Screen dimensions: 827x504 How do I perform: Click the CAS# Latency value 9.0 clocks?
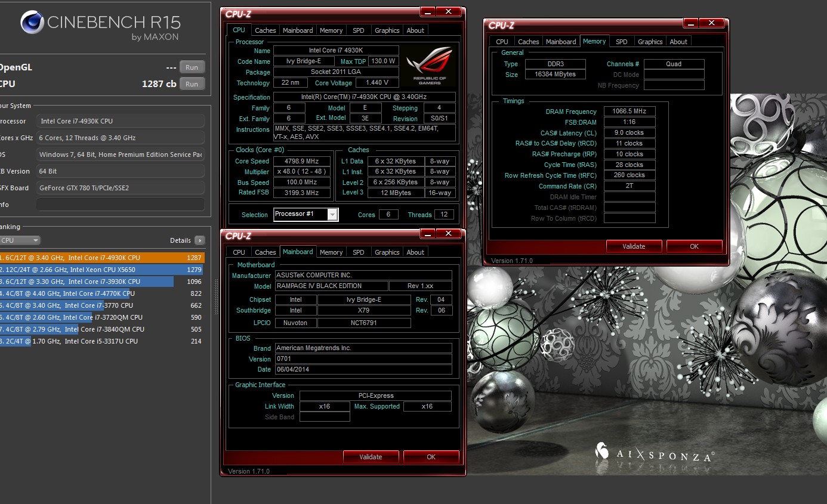coord(629,133)
